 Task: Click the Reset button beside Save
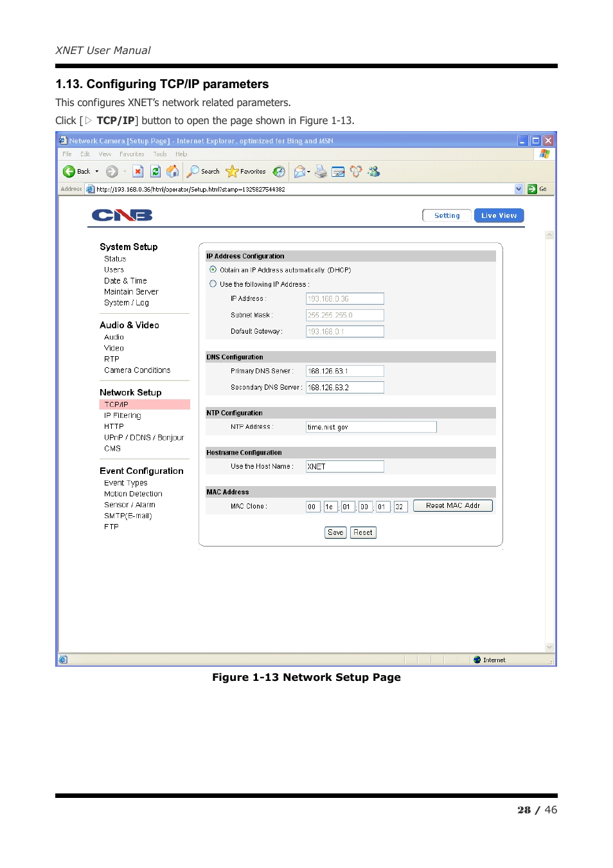click(363, 532)
